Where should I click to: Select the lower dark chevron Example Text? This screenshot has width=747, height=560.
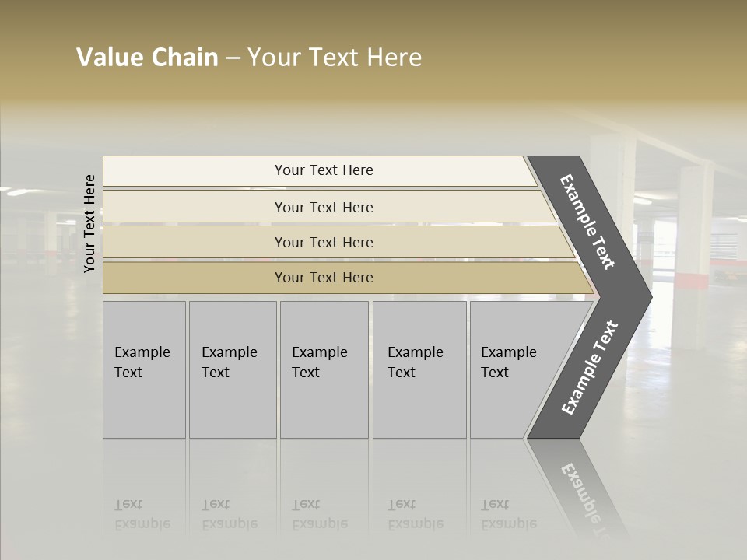pyautogui.click(x=590, y=367)
